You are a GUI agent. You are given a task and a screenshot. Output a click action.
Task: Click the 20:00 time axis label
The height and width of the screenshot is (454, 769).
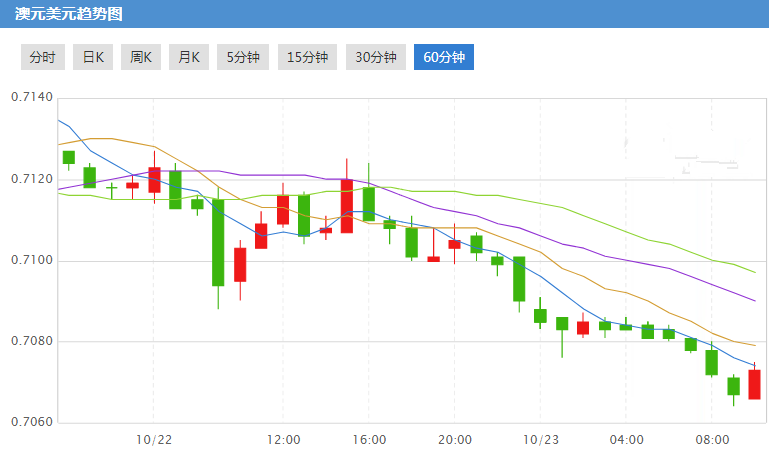pyautogui.click(x=455, y=439)
